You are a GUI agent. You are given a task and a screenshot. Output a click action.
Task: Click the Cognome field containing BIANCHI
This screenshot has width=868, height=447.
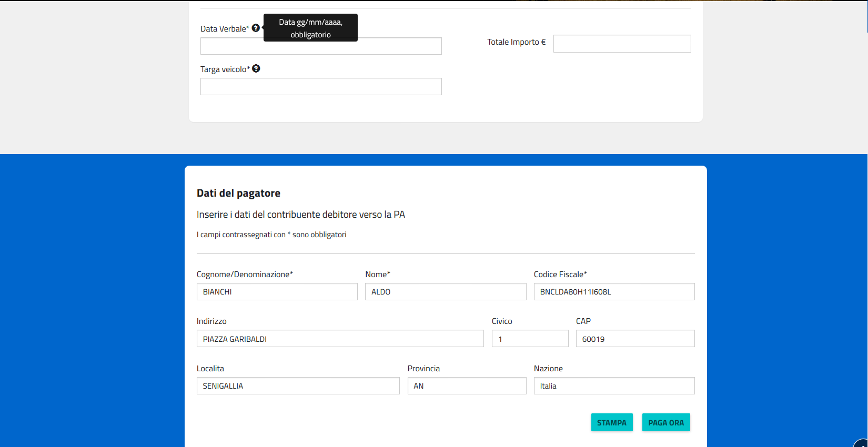[277, 292]
